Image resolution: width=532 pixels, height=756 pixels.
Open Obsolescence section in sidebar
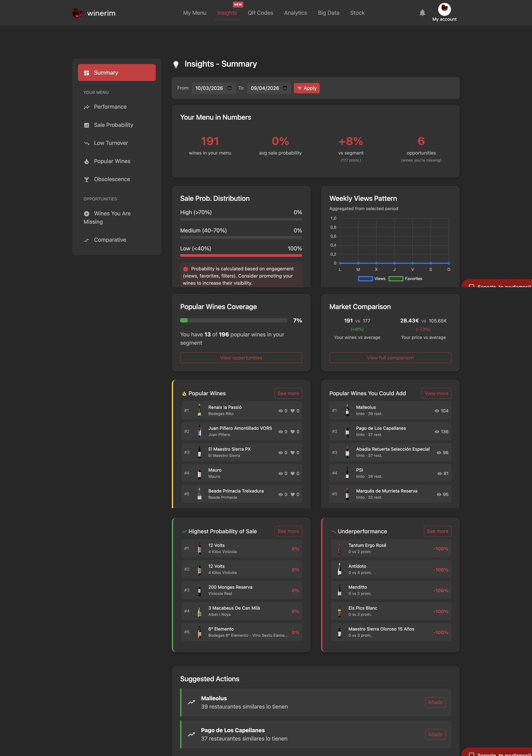pos(117,179)
